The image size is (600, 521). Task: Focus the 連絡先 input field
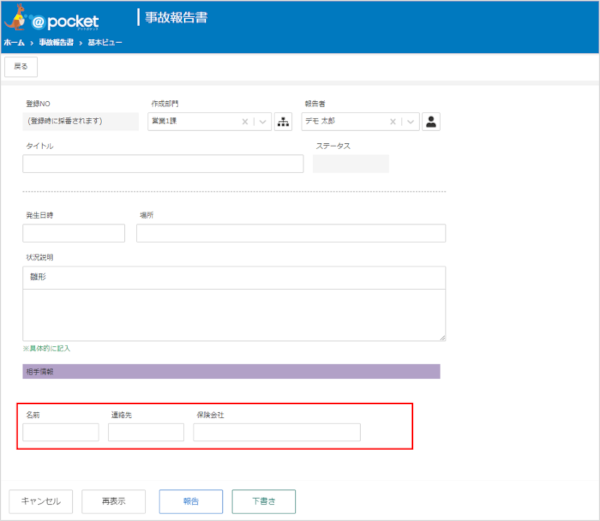coord(146,432)
